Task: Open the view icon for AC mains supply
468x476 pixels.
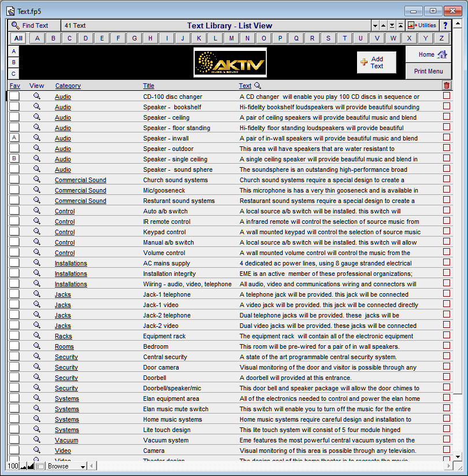Action: tap(37, 263)
